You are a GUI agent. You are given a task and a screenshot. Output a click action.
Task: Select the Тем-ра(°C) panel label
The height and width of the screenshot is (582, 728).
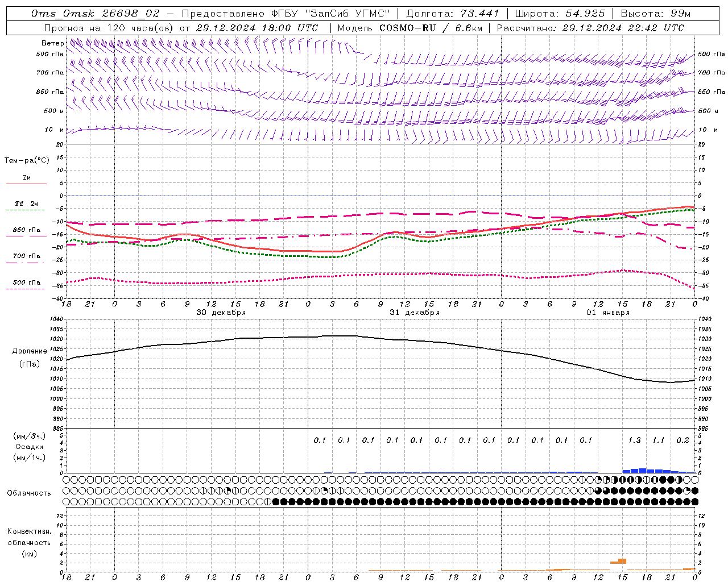[x=27, y=161]
